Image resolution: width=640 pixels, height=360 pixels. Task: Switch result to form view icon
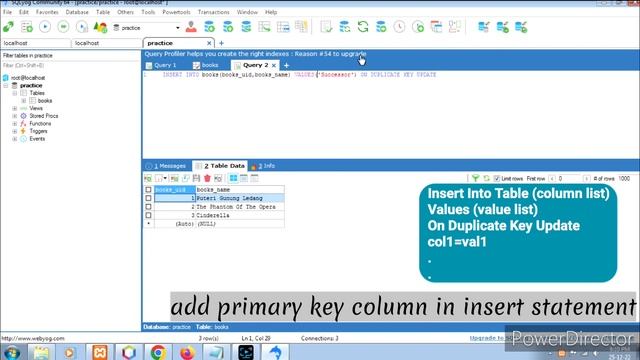coord(244,178)
